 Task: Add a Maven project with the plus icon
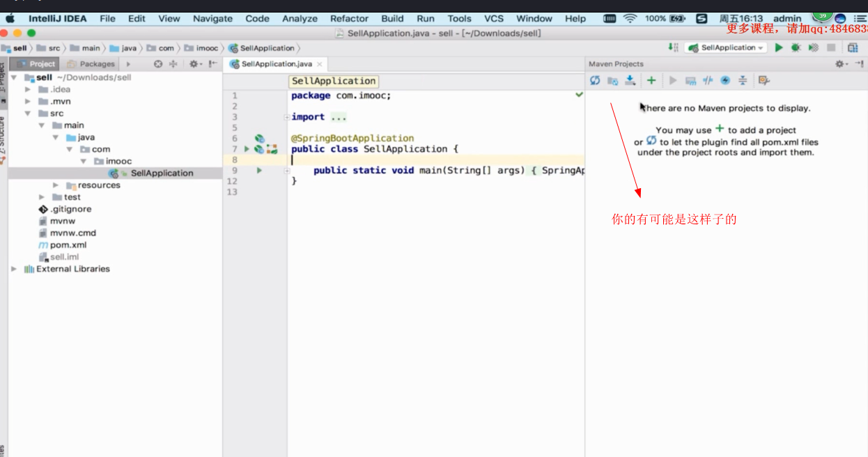[x=651, y=81]
